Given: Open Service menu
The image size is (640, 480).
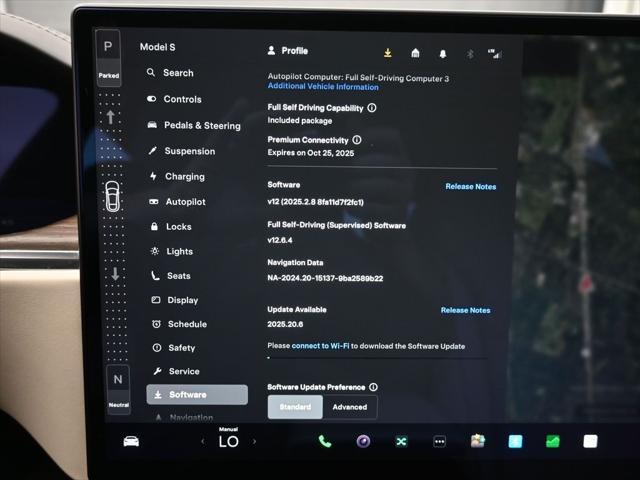Looking at the screenshot, I should point(176,371).
